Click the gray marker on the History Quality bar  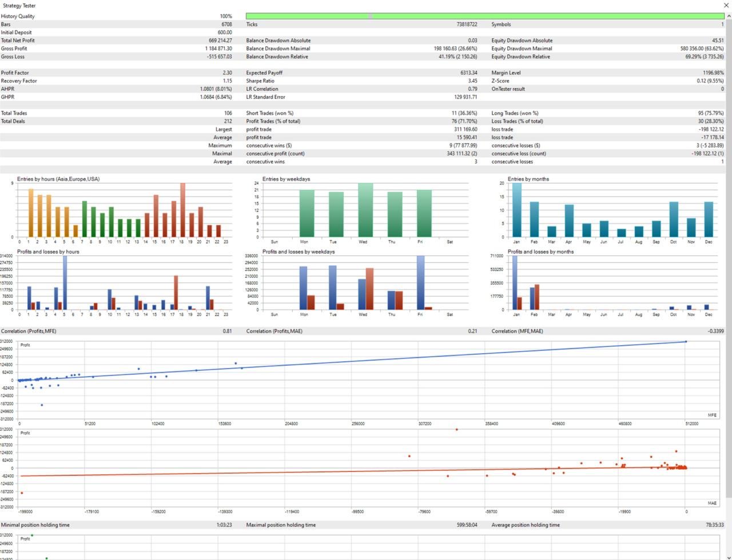point(371,16)
